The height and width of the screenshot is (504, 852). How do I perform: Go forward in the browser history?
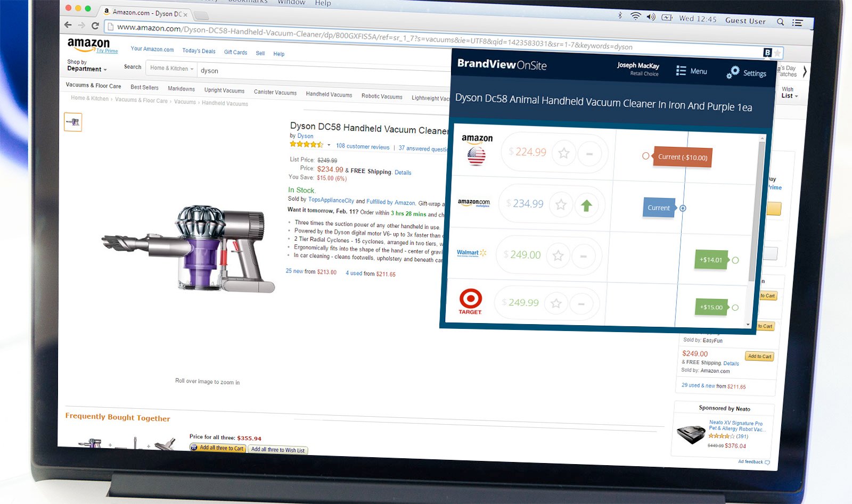pos(81,25)
